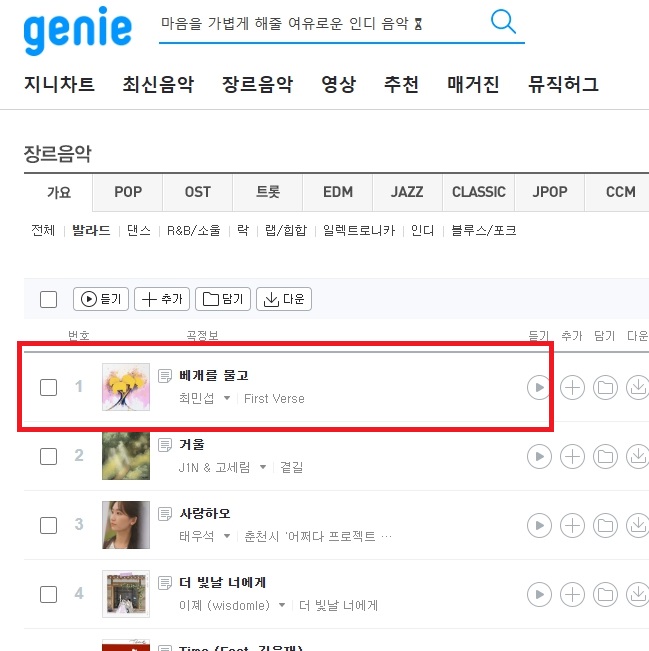This screenshot has height=651, width=649.
Task: Play the track 더 빛날 너에게
Action: [x=539, y=594]
